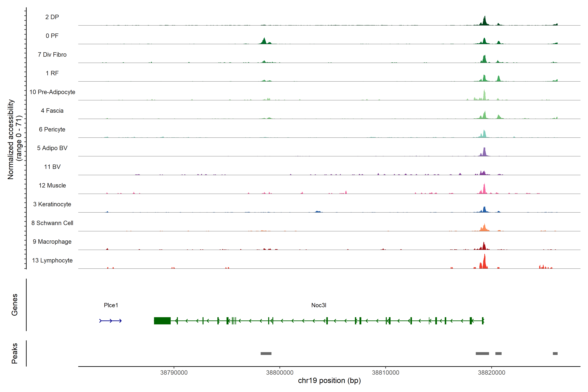Select the 2 DP track label
This screenshot has width=588, height=392.
point(52,17)
